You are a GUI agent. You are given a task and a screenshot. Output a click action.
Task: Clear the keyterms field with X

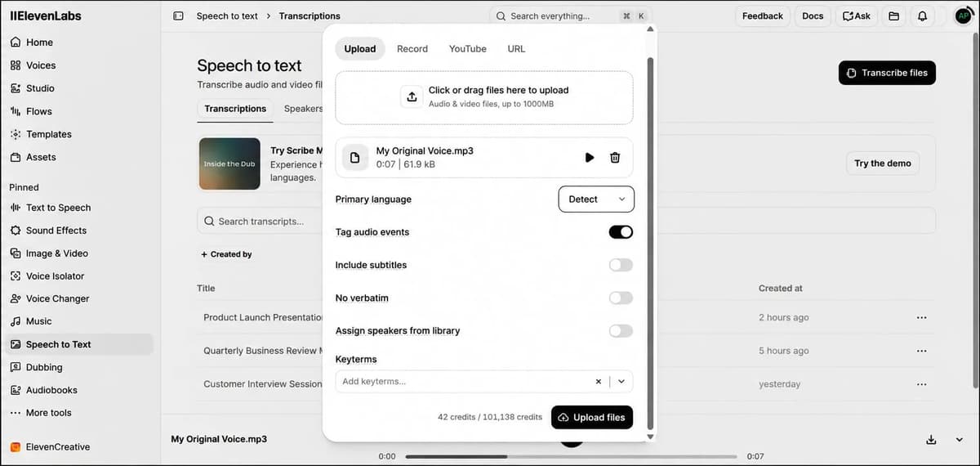click(x=598, y=381)
